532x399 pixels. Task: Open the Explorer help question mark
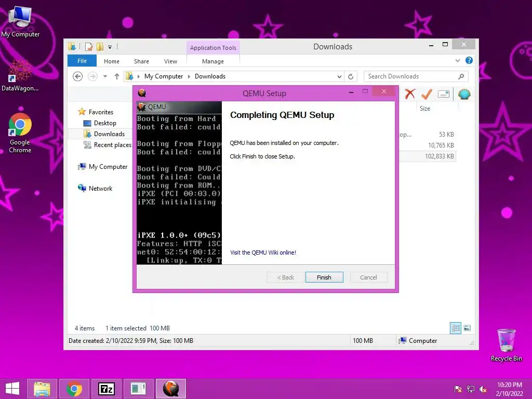pyautogui.click(x=469, y=60)
